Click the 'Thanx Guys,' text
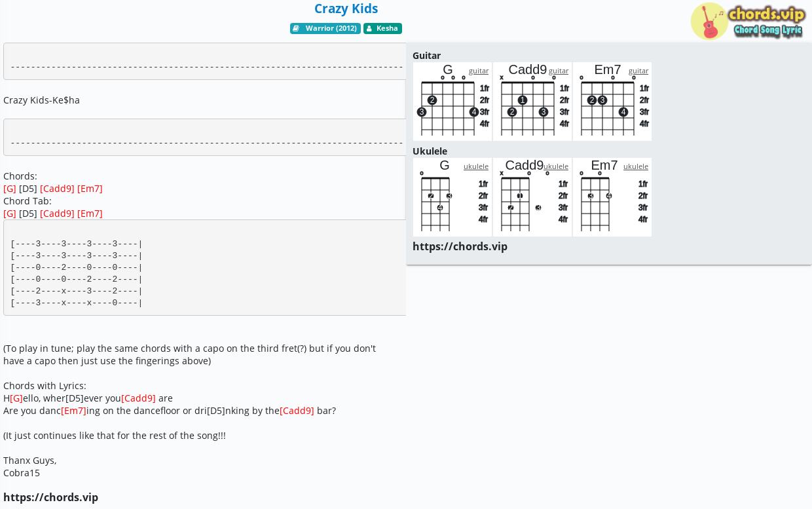The height and width of the screenshot is (509, 812). 30,461
